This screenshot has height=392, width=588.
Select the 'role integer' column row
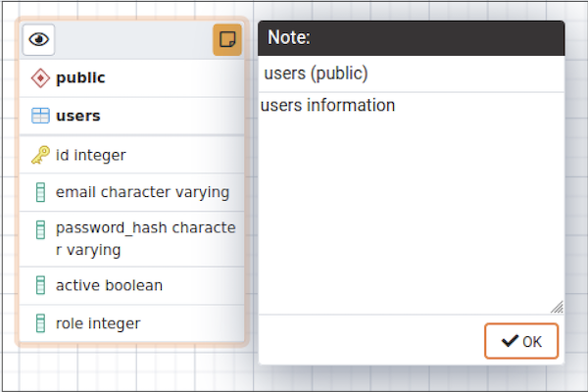[131, 323]
